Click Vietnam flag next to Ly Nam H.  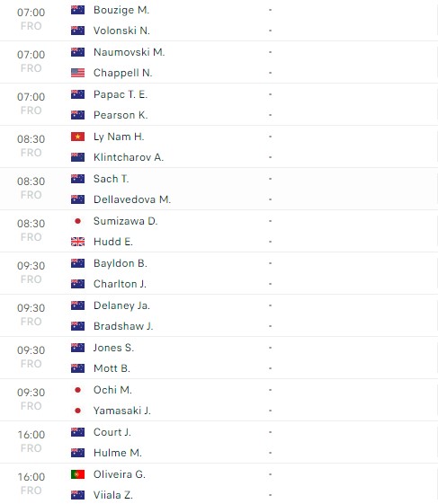77,137
